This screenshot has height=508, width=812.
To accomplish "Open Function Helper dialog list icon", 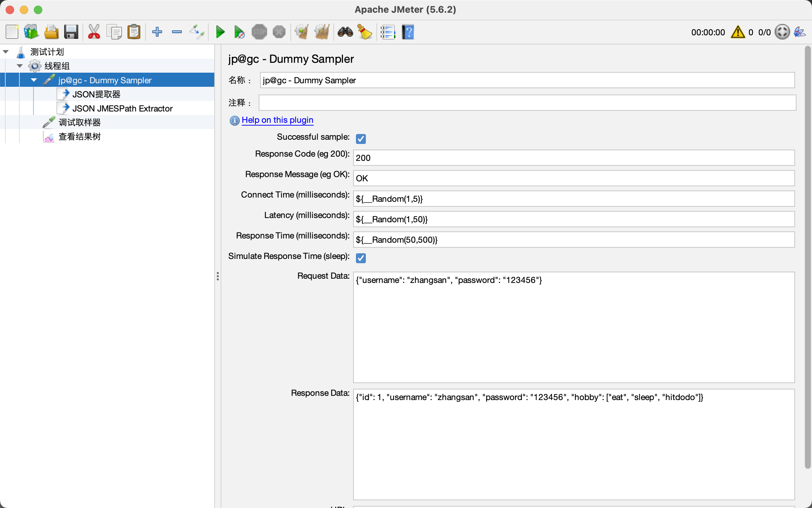I will (x=388, y=32).
